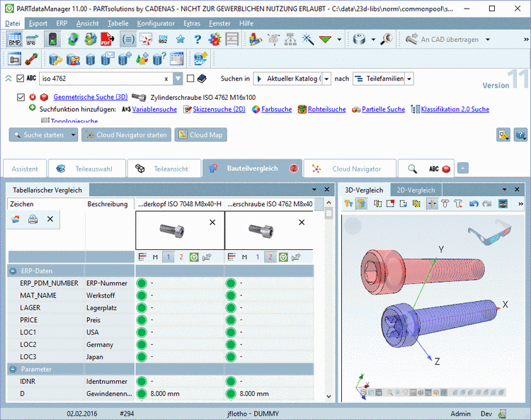This screenshot has width=531, height=420.
Task: Click the status bar icon beside Dev
Action: (503, 414)
